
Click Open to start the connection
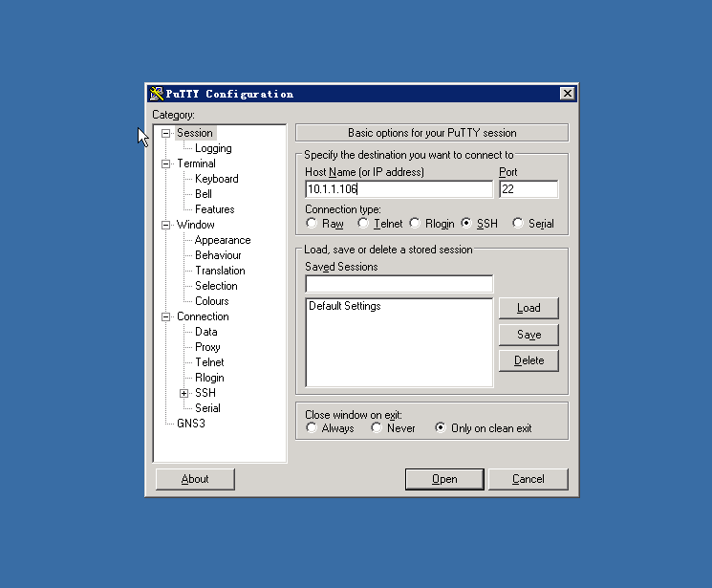click(x=444, y=479)
